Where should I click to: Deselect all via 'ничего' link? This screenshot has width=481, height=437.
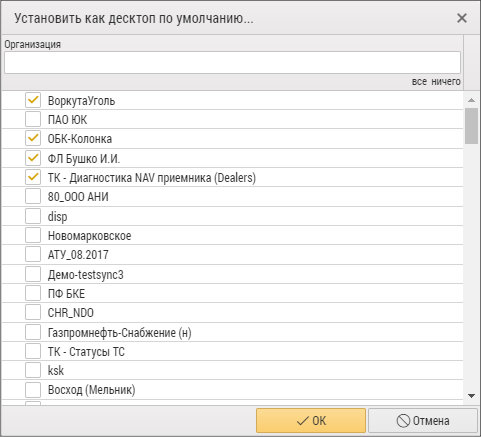point(446,81)
